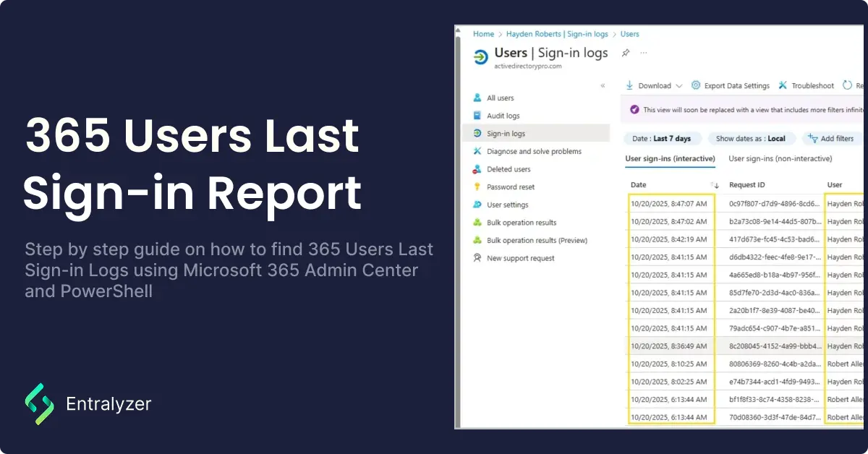Click request ID 0c97f807-d7d9-4896-8cd6
Viewport: 868px width, 454px height.
click(x=775, y=204)
